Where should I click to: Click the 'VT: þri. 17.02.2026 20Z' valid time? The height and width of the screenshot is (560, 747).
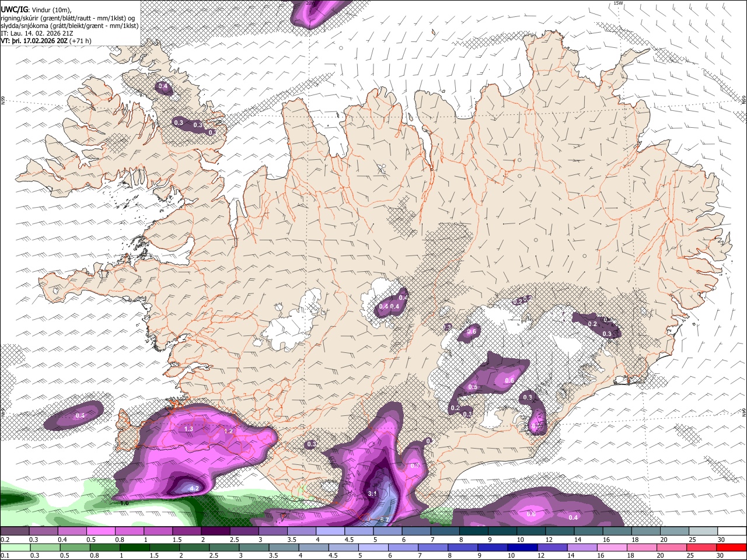pyautogui.click(x=34, y=41)
